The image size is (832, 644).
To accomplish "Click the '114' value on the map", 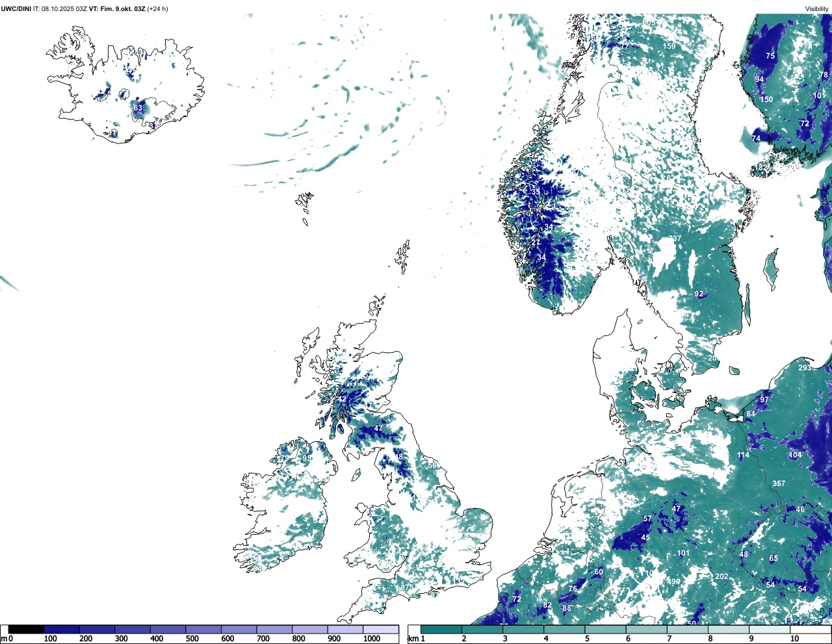I will click(x=743, y=455).
